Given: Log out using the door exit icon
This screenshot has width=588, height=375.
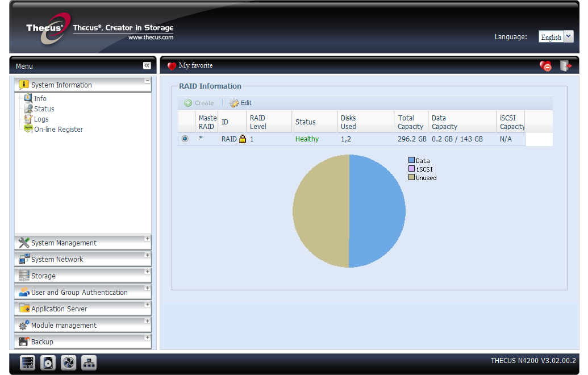Looking at the screenshot, I should click(x=565, y=66).
